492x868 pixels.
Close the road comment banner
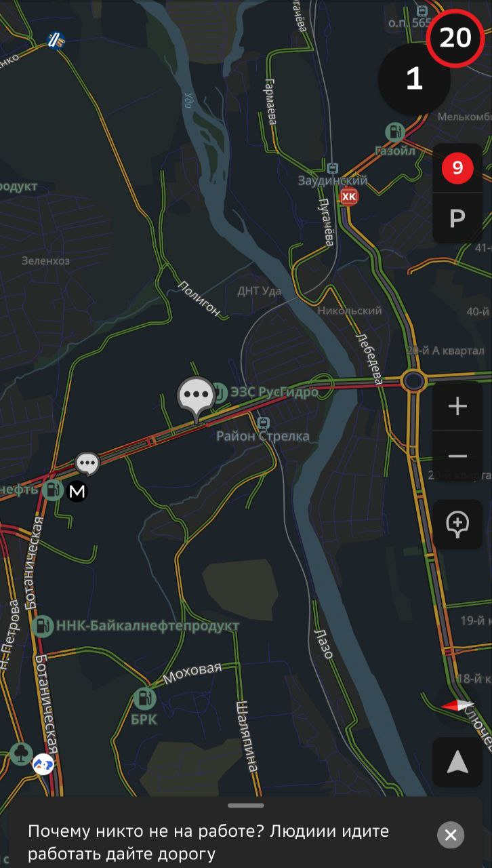(451, 835)
